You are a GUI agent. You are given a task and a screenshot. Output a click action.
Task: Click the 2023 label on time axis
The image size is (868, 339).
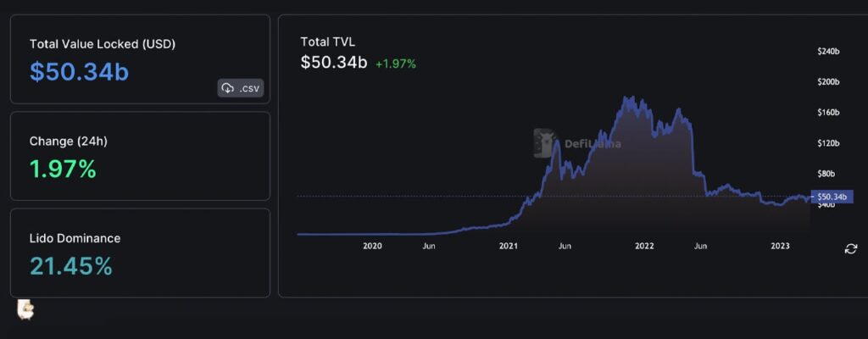[x=780, y=246]
